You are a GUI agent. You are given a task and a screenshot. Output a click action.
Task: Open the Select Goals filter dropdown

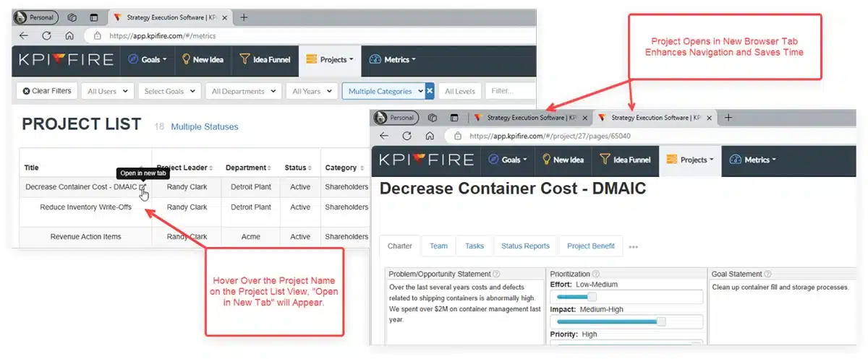tap(170, 91)
